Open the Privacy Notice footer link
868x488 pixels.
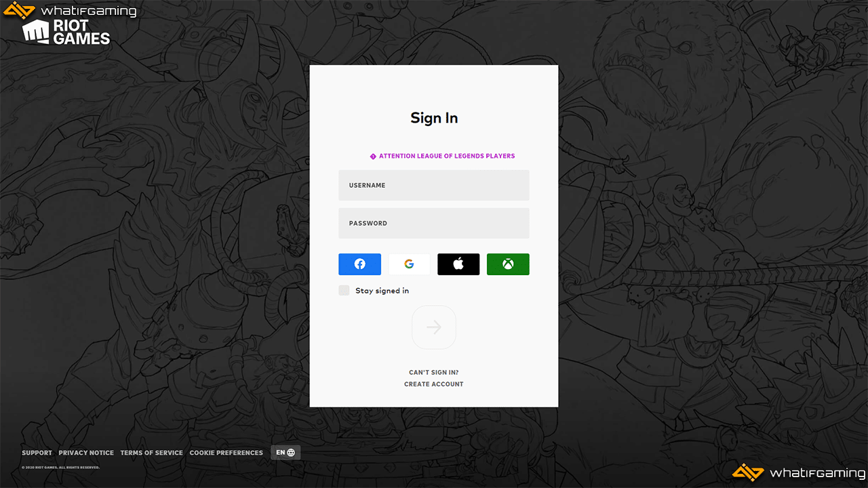pyautogui.click(x=86, y=453)
